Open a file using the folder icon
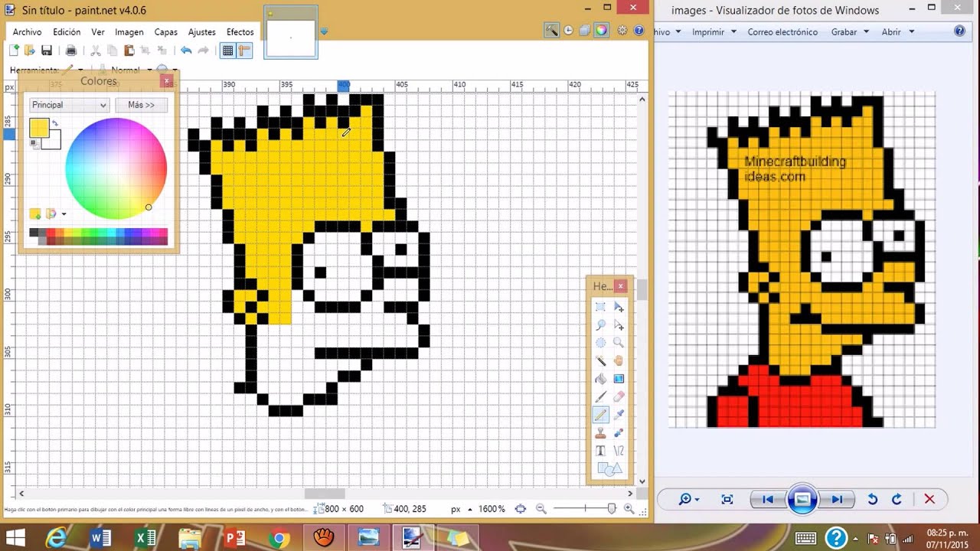Viewport: 980px width, 551px height. pos(30,51)
